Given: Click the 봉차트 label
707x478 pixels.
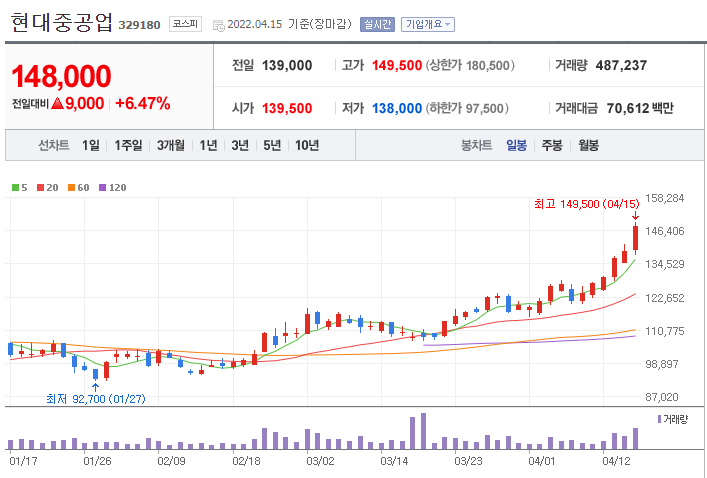Looking at the screenshot, I should (x=476, y=145).
